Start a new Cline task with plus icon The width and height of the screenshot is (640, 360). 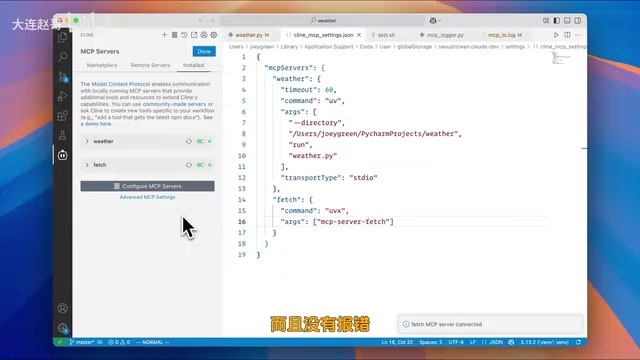(164, 35)
